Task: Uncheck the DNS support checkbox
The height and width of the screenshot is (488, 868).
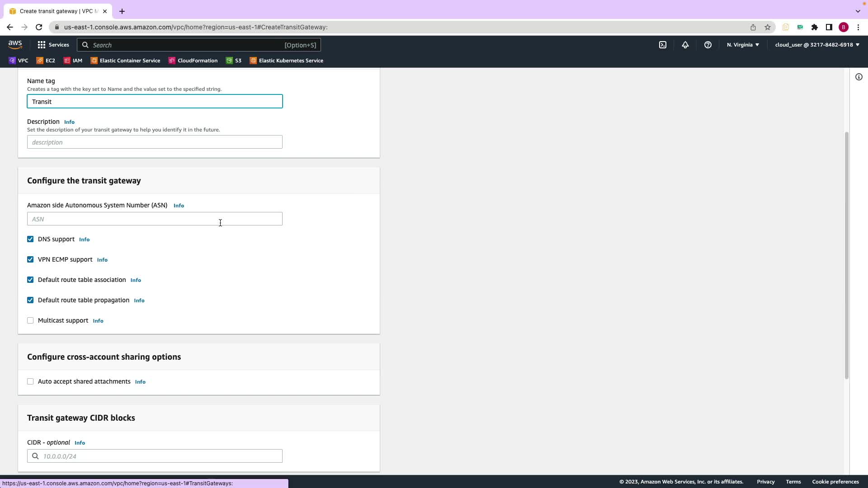Action: click(30, 239)
